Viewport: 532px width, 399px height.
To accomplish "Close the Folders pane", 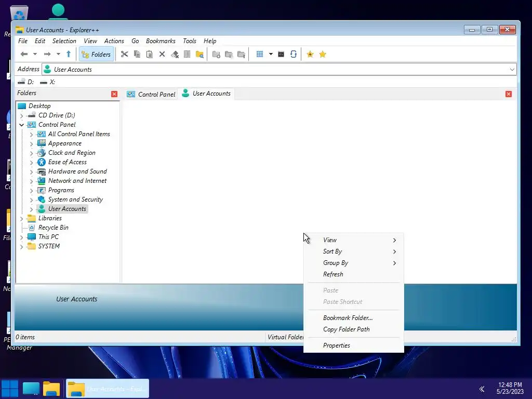I will click(114, 94).
